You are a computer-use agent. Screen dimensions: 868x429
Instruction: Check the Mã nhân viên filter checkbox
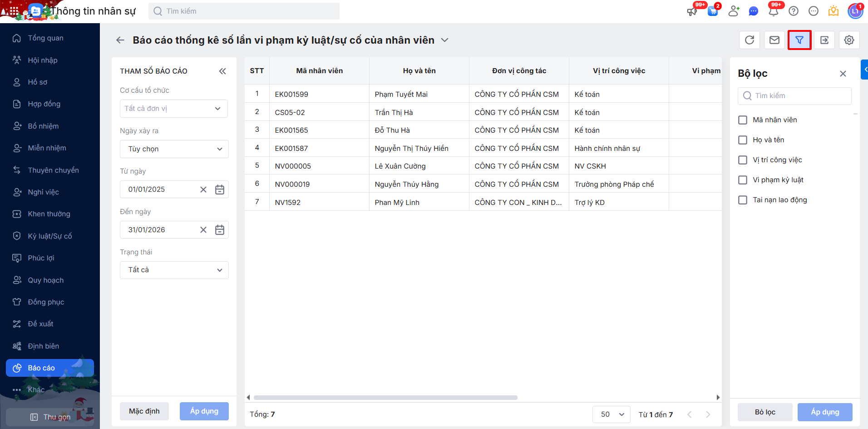[x=743, y=120]
